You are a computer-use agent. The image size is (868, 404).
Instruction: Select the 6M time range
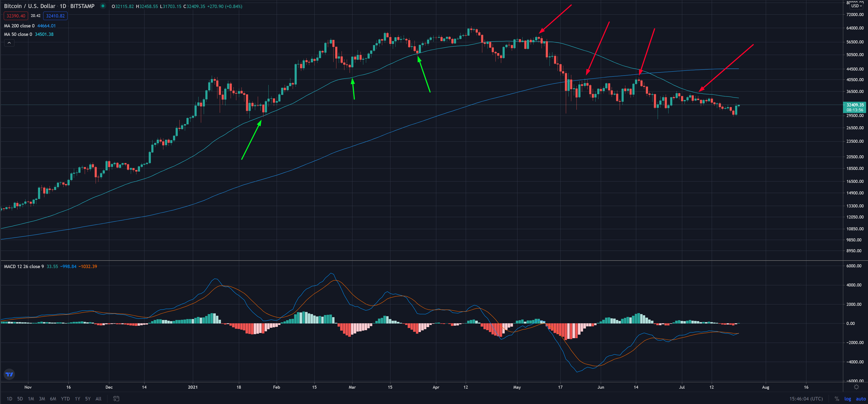(53, 399)
